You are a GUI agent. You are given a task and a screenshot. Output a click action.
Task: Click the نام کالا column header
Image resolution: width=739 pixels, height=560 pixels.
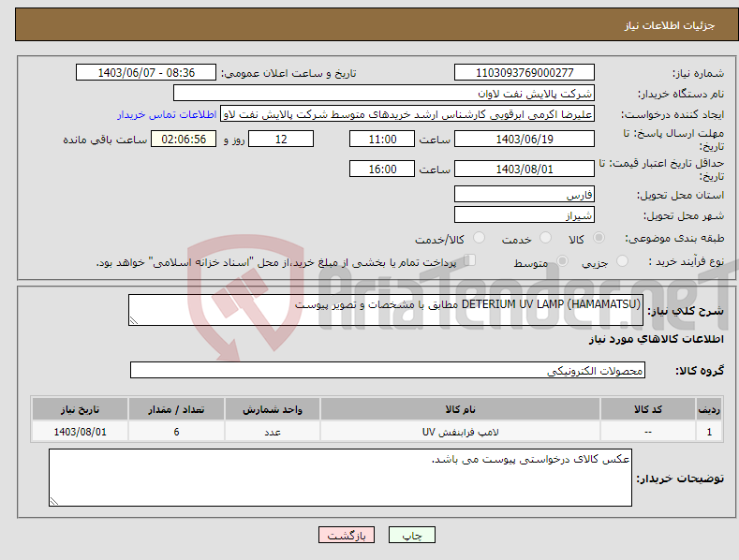tap(460, 409)
